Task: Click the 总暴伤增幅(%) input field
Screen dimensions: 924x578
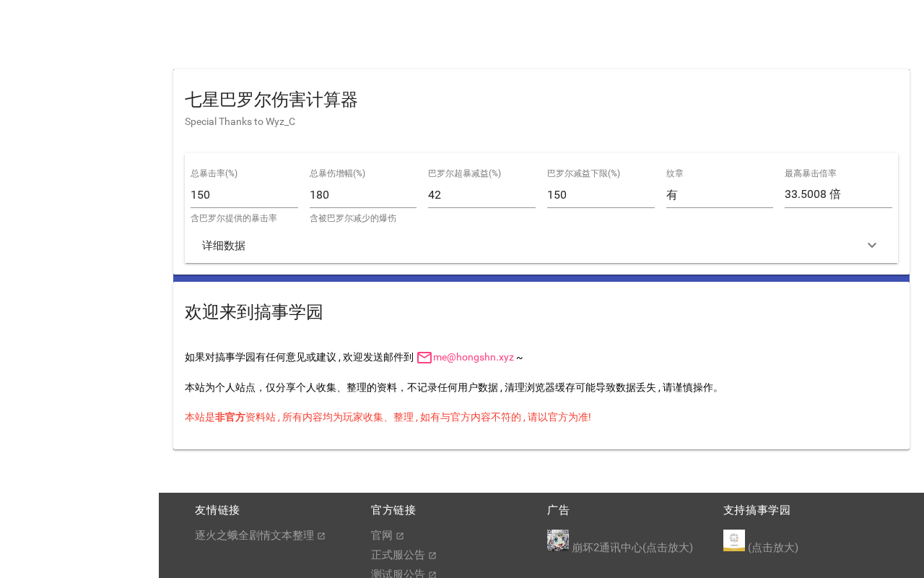Action: pos(363,195)
